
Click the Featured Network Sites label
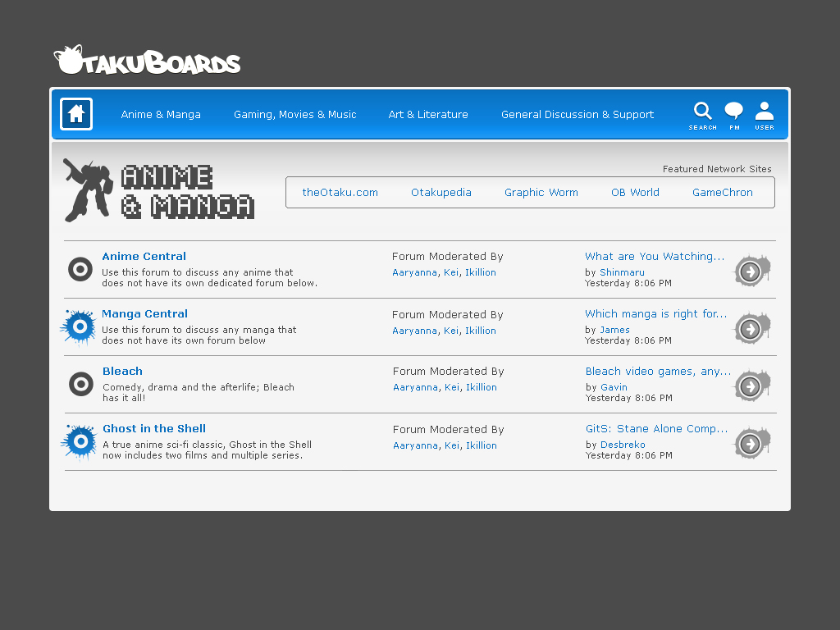point(717,169)
